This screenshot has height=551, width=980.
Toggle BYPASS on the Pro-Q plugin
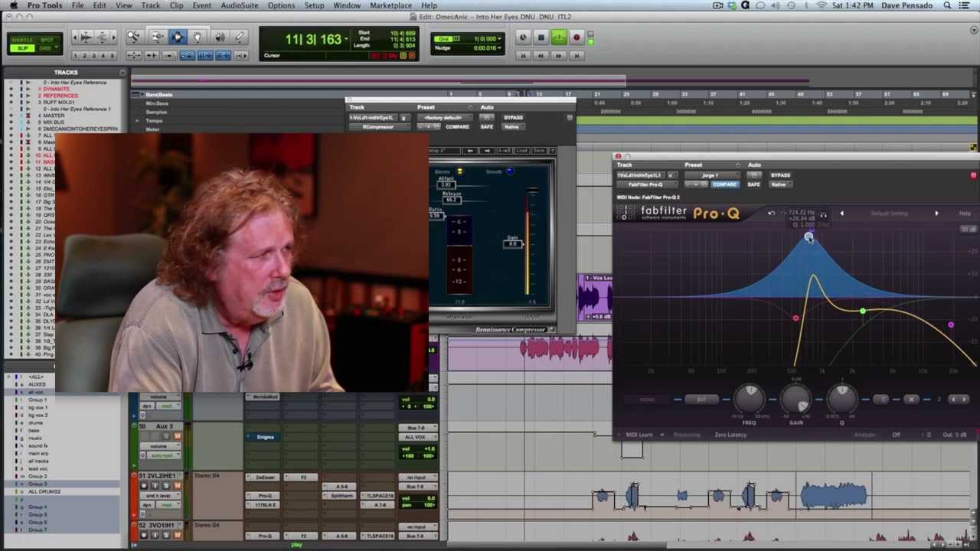[780, 175]
